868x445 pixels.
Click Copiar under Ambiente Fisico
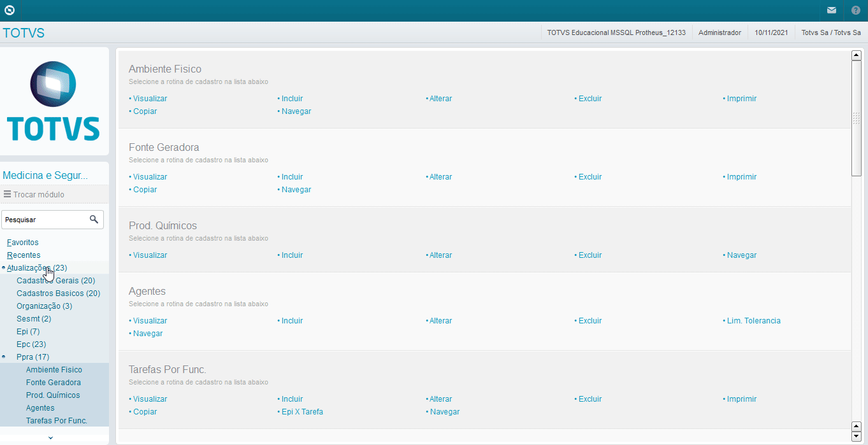coord(145,111)
